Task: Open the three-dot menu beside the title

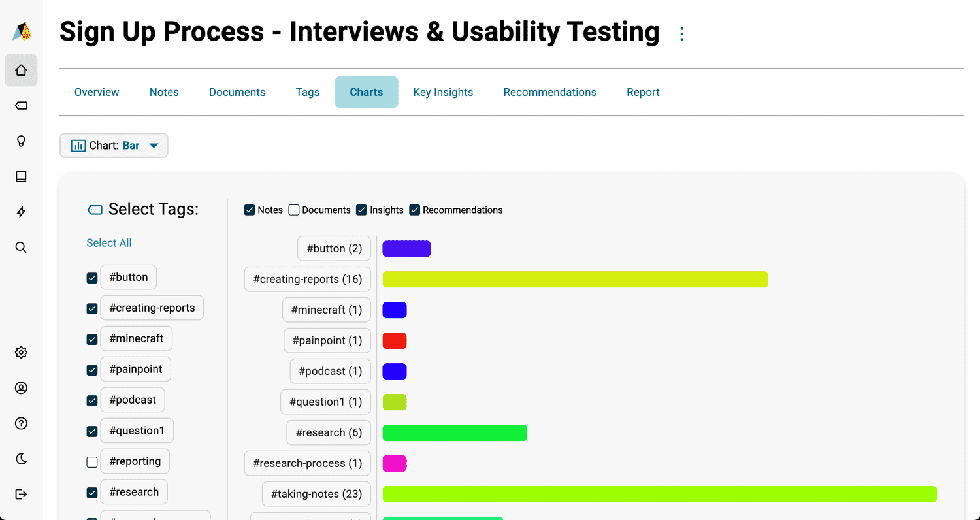Action: pyautogui.click(x=681, y=33)
